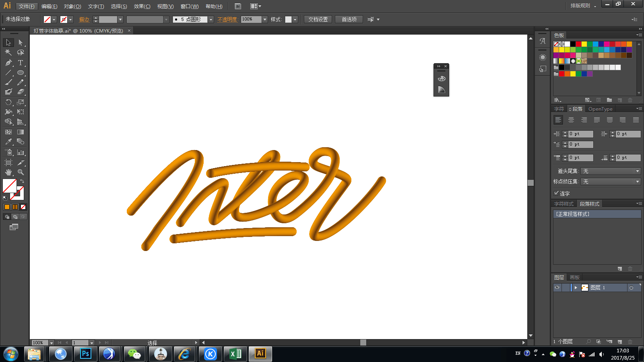Open Photoshop from the taskbar

pos(85,354)
